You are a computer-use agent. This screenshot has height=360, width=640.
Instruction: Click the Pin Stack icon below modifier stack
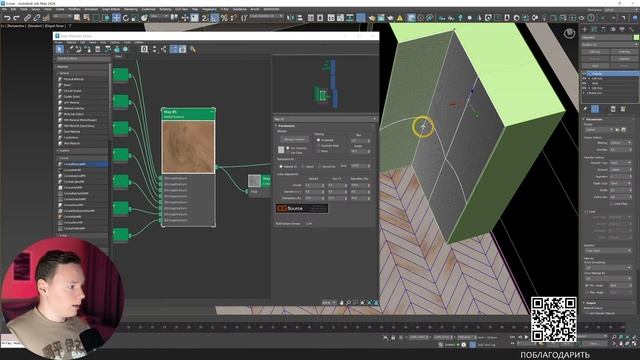(x=585, y=109)
